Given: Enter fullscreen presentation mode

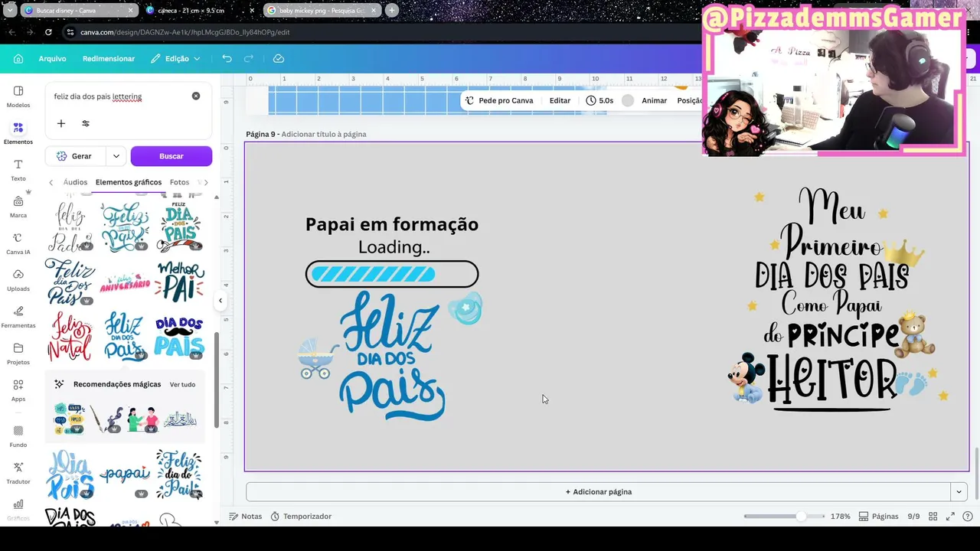Looking at the screenshot, I should coord(951,517).
